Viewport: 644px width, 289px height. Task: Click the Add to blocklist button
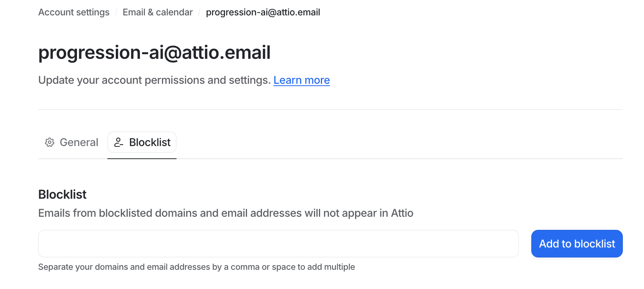(x=577, y=244)
